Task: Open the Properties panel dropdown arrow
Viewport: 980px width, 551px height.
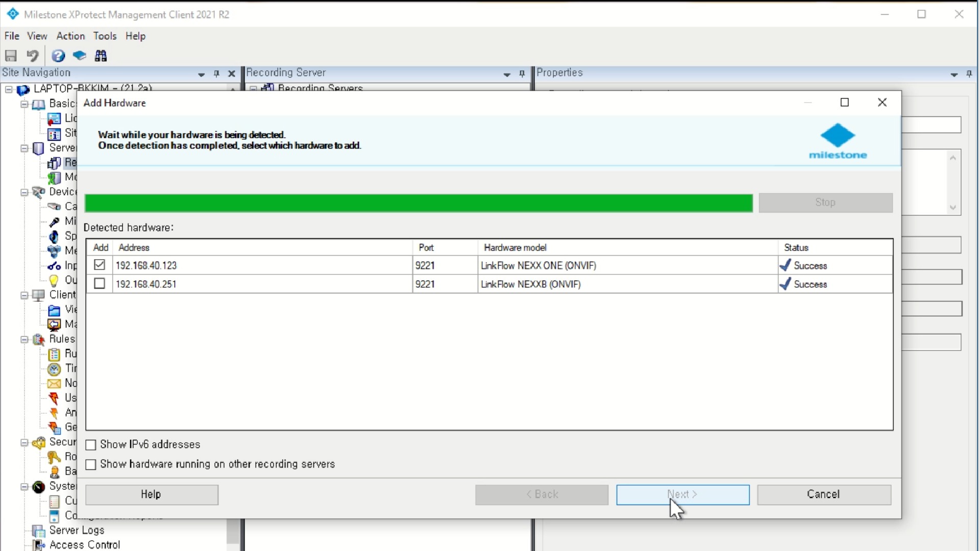Action: [x=954, y=74]
